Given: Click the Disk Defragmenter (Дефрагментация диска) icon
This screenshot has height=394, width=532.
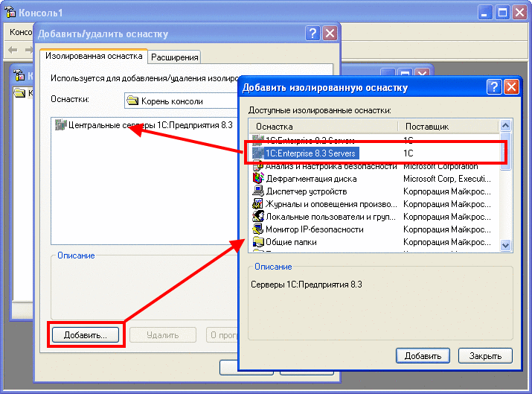Looking at the screenshot, I should click(x=258, y=178).
